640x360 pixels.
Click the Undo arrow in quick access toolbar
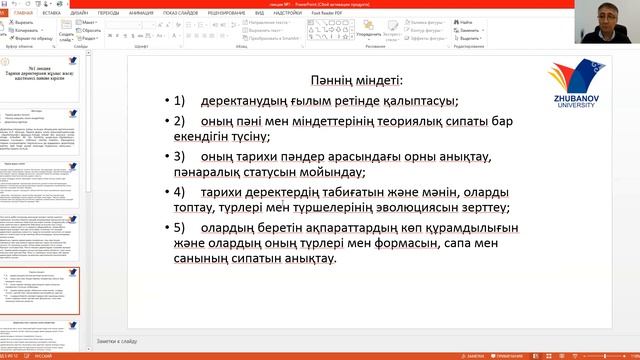pos(15,4)
